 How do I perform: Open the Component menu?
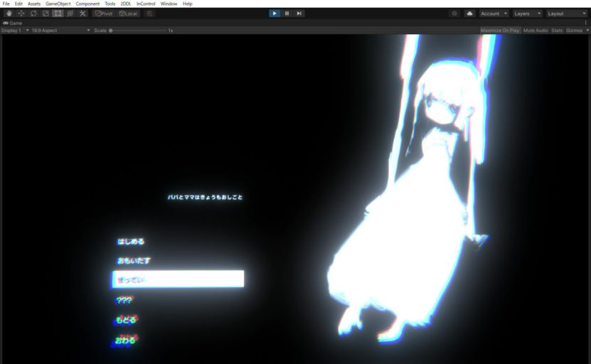click(87, 4)
